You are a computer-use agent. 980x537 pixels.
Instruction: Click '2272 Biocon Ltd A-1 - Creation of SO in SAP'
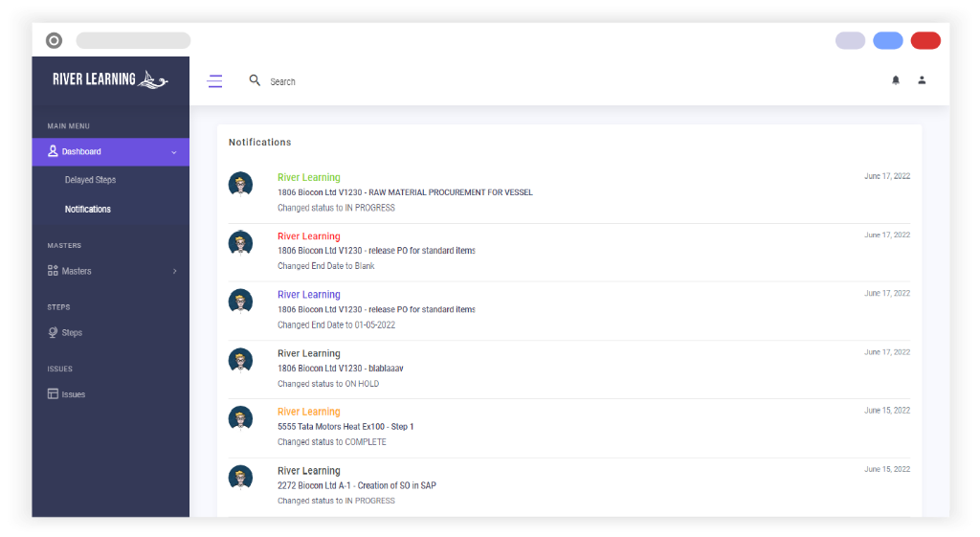pyautogui.click(x=357, y=485)
